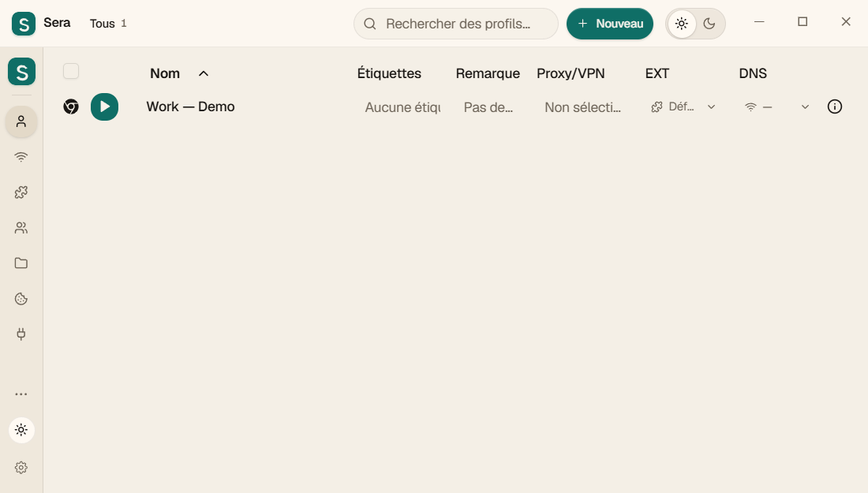
Task: Open the Proxy wifi icon in sidebar
Action: (x=21, y=157)
